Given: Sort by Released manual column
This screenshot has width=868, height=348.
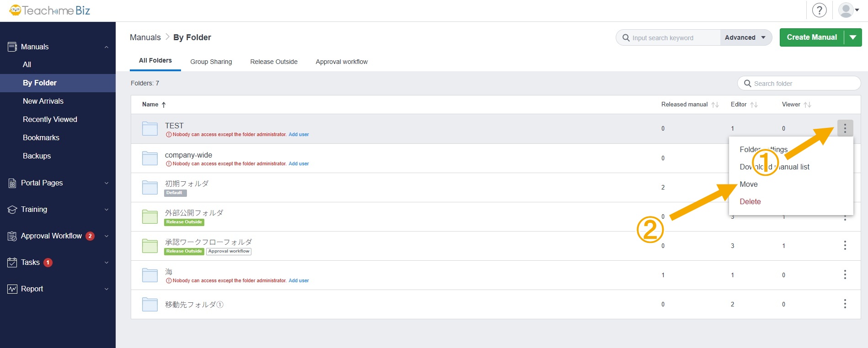Looking at the screenshot, I should pyautogui.click(x=715, y=105).
